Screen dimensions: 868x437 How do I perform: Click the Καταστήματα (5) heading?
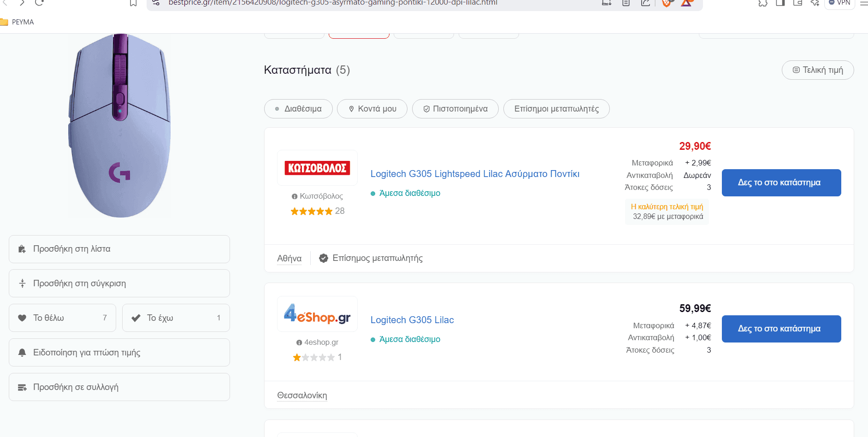tap(307, 70)
